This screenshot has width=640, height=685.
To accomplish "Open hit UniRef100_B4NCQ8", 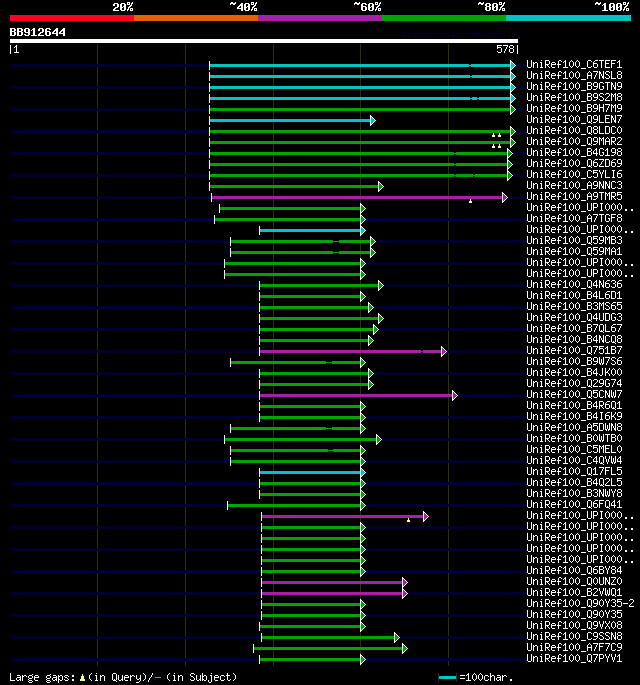I will 574,340.
